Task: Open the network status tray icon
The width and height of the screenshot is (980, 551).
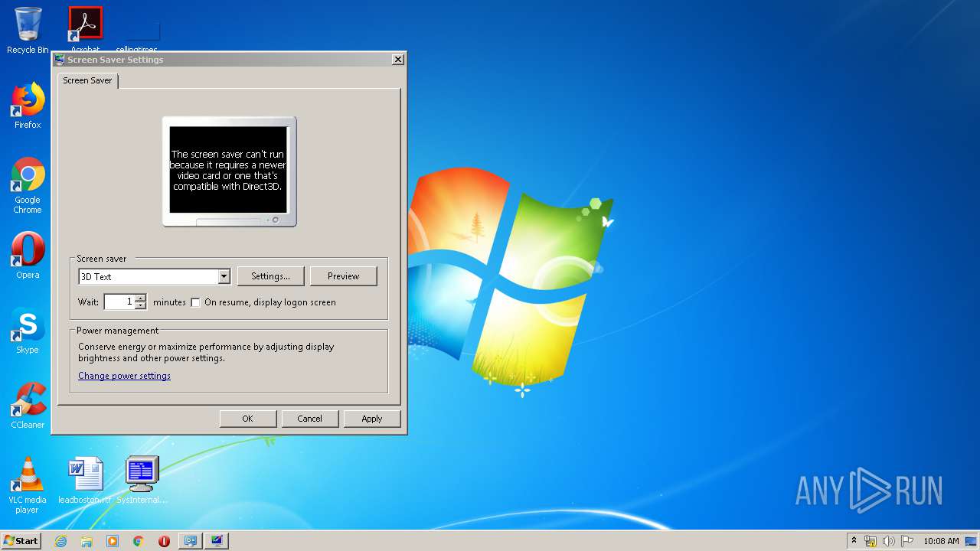Action: point(871,541)
